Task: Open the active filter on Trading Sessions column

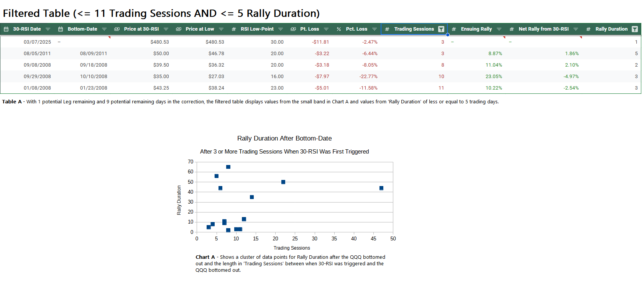Action: click(x=441, y=29)
